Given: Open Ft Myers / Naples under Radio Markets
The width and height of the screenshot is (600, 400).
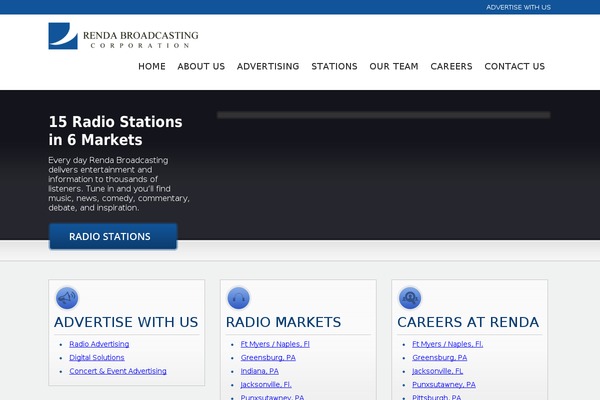Looking at the screenshot, I should (275, 344).
